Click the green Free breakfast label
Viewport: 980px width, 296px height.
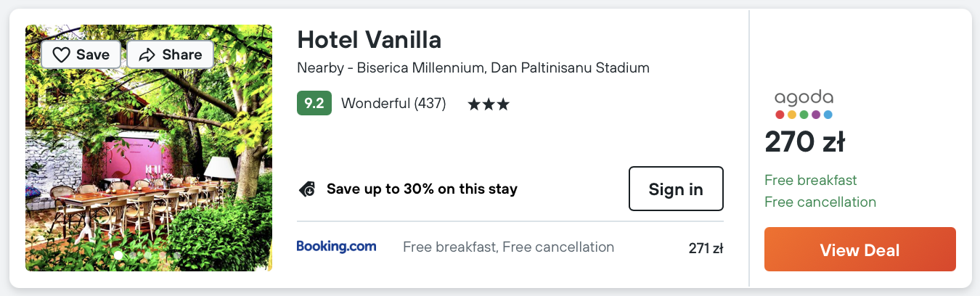click(811, 180)
